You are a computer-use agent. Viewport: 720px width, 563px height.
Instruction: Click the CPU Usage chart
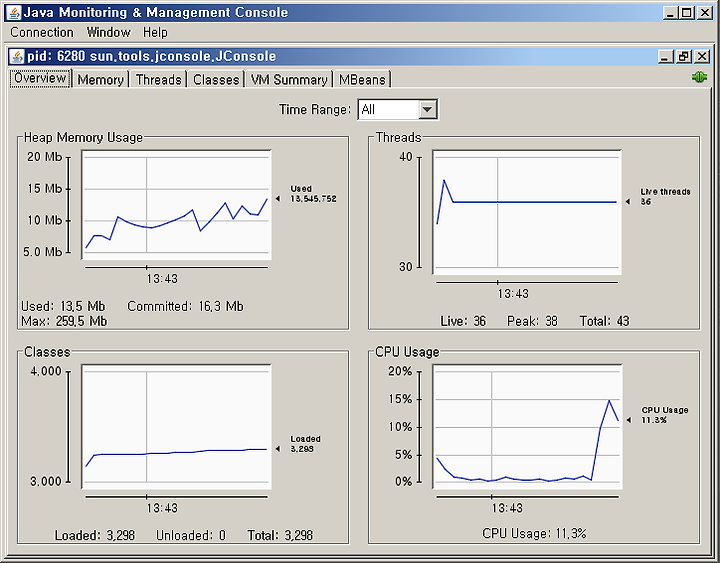[x=527, y=427]
